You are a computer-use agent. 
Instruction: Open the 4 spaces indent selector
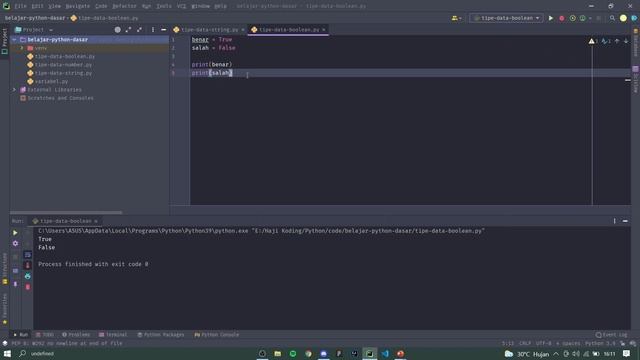(x=568, y=343)
